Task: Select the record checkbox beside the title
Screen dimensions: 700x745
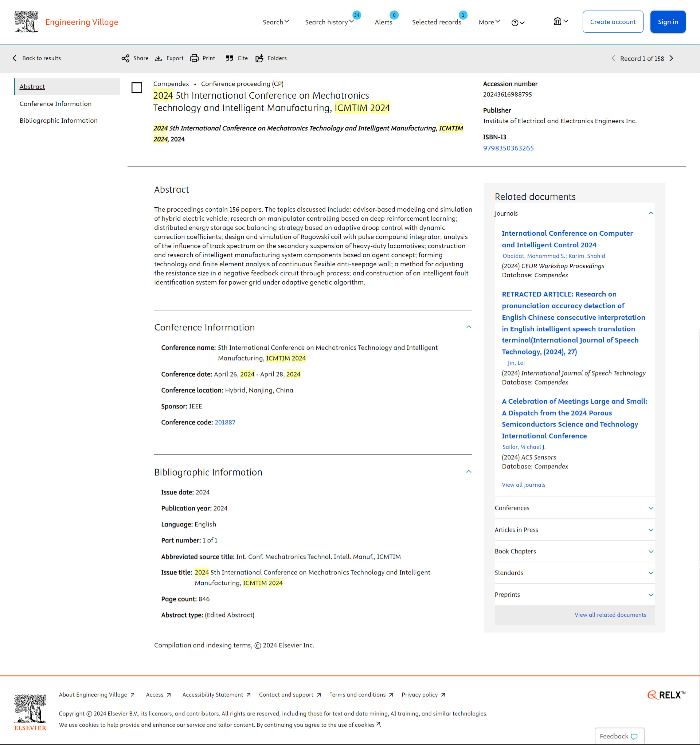Action: [137, 88]
